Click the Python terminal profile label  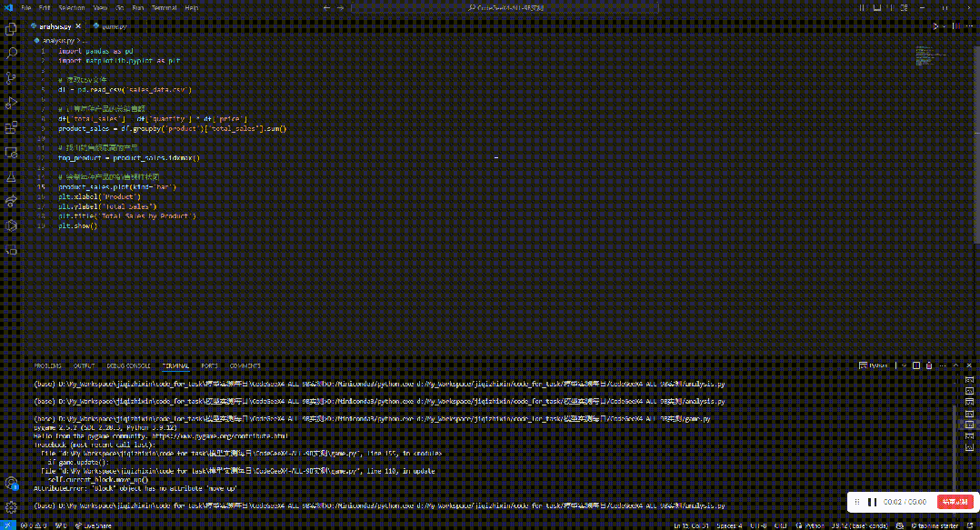tap(873, 365)
